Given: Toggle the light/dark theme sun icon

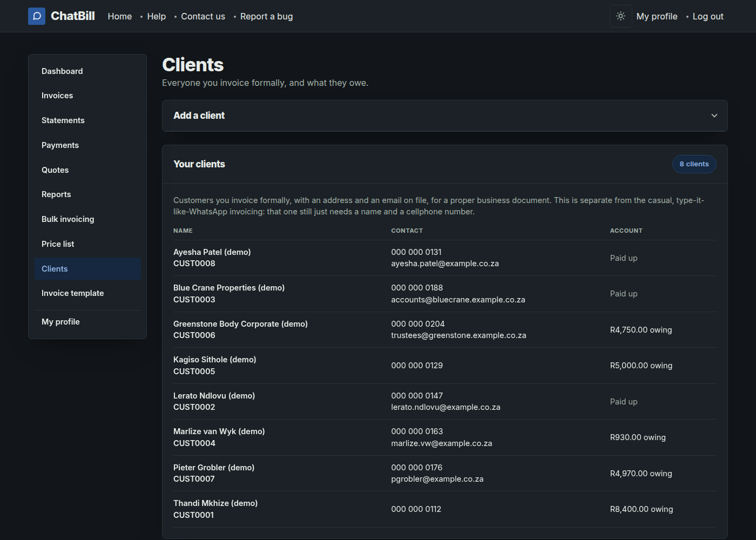Looking at the screenshot, I should coord(621,16).
